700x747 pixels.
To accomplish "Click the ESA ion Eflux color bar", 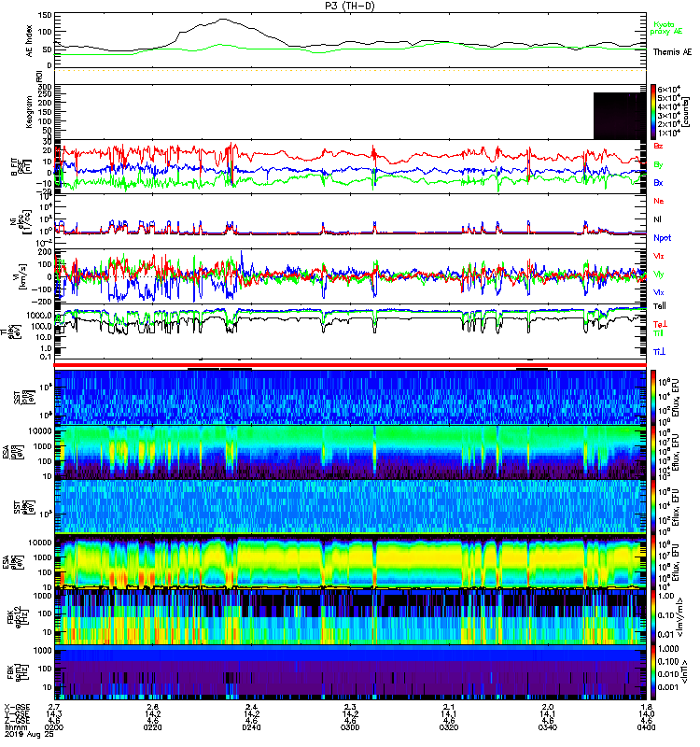I will click(653, 453).
